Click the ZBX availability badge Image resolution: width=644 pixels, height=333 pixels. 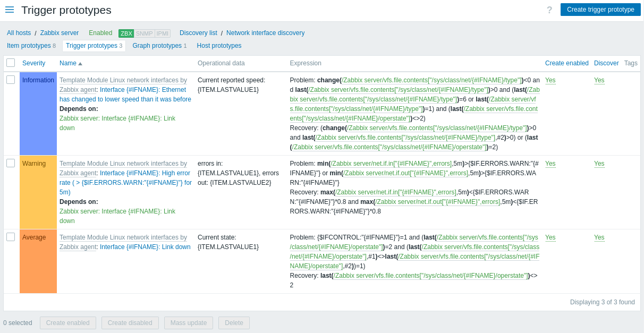(x=126, y=33)
